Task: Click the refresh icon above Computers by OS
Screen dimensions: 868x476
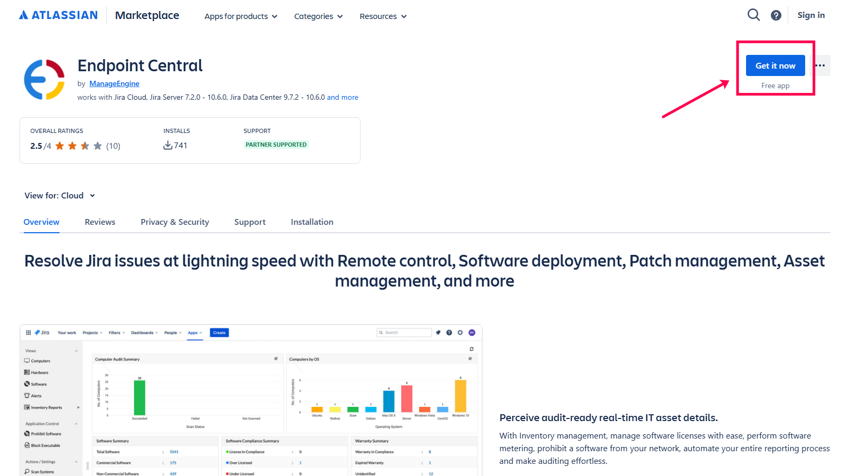Action: tap(471, 349)
